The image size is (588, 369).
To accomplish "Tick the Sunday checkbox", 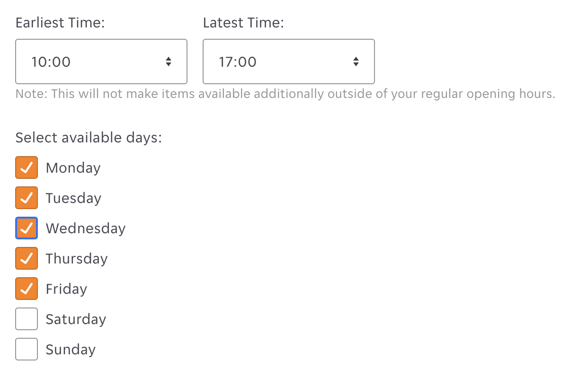I will click(27, 350).
